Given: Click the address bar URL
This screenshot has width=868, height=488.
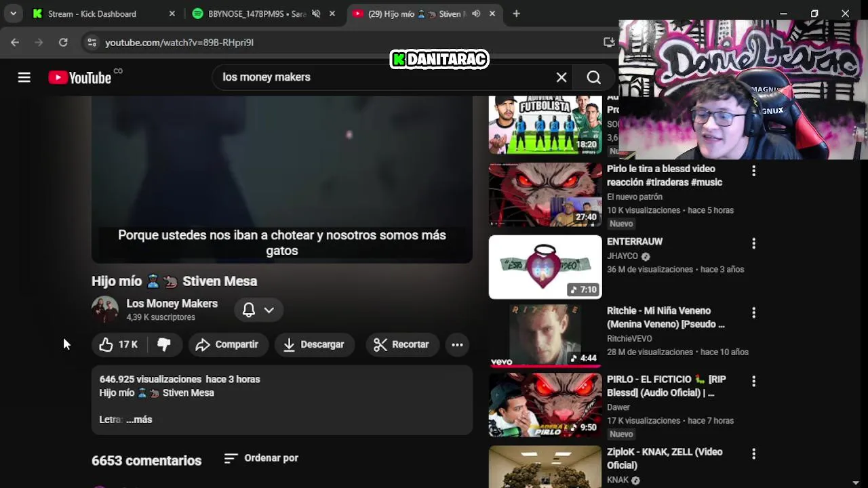Looking at the screenshot, I should pyautogui.click(x=180, y=42).
